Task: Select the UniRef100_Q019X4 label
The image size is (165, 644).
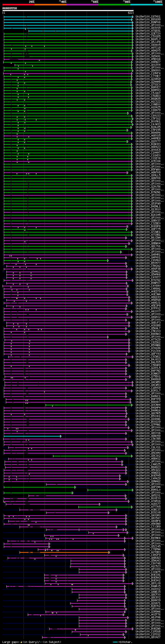Action: coord(148,65)
